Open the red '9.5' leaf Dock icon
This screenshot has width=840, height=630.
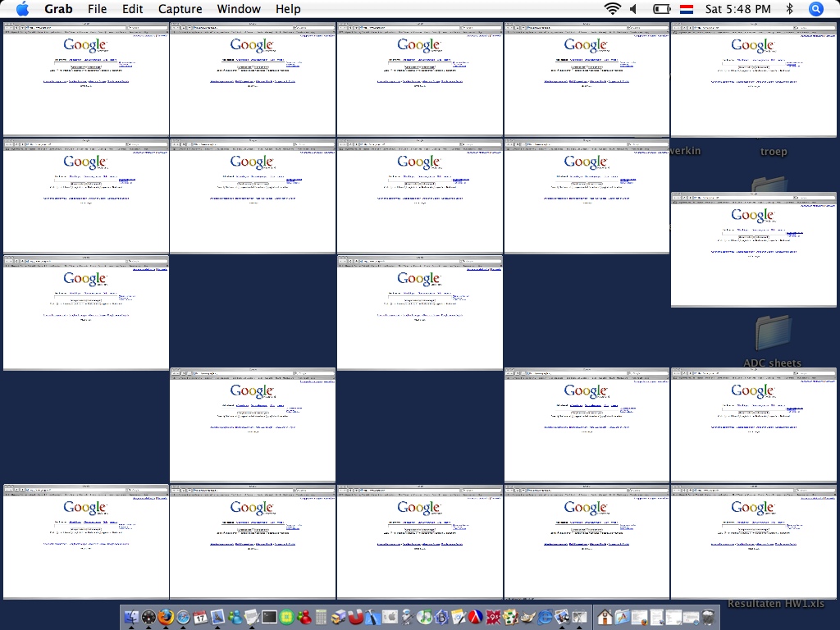pyautogui.click(x=492, y=618)
